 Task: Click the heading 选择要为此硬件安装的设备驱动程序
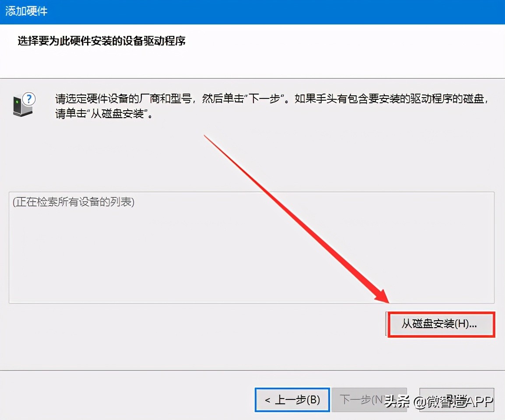pyautogui.click(x=102, y=41)
